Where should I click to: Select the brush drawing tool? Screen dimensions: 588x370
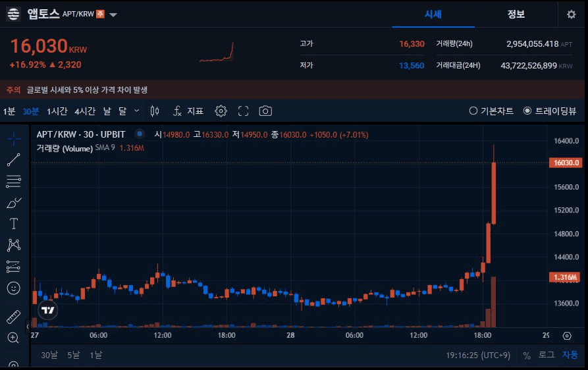(13, 203)
